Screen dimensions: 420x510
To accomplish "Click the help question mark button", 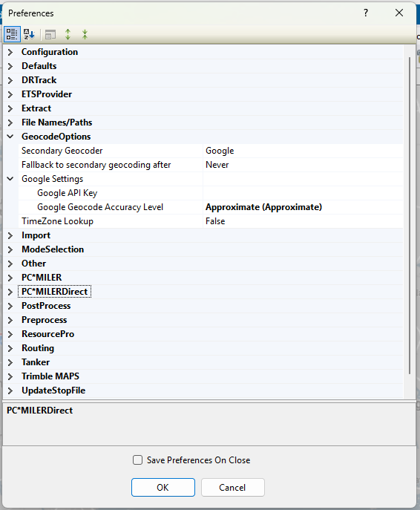I will (366, 13).
